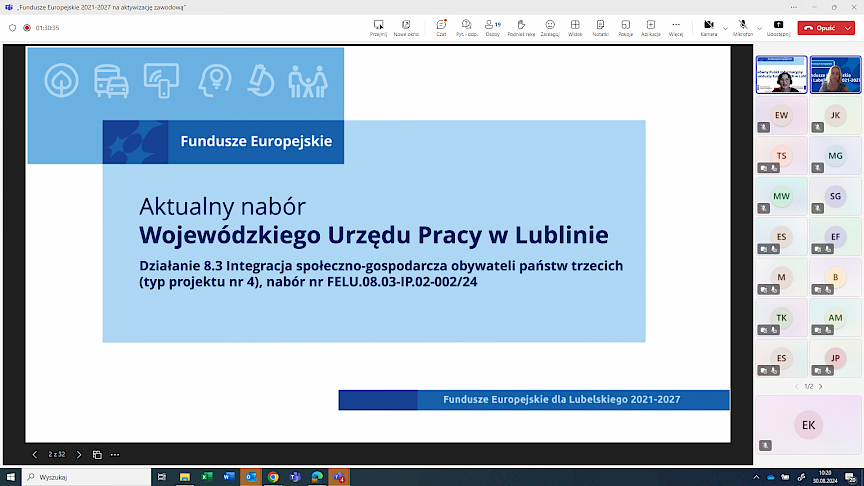The width and height of the screenshot is (864, 486).
Task: Open Microsoft Edge from taskbar
Action: click(317, 477)
